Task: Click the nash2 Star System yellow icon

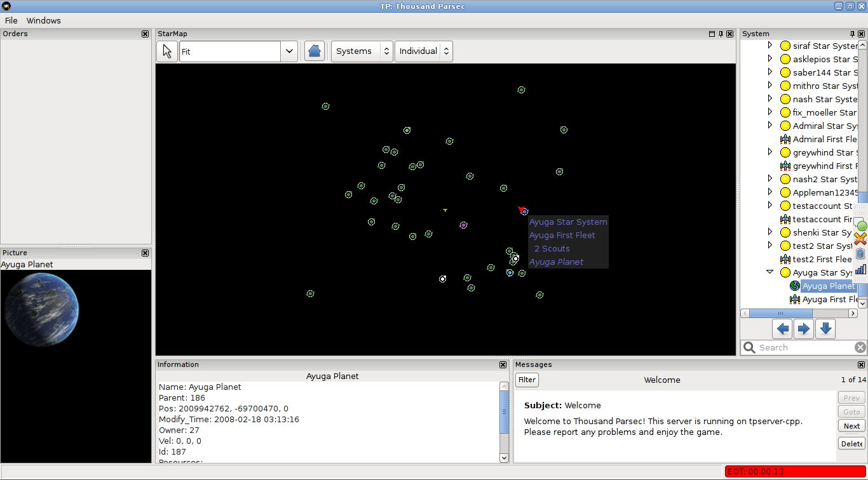Action: tap(785, 179)
